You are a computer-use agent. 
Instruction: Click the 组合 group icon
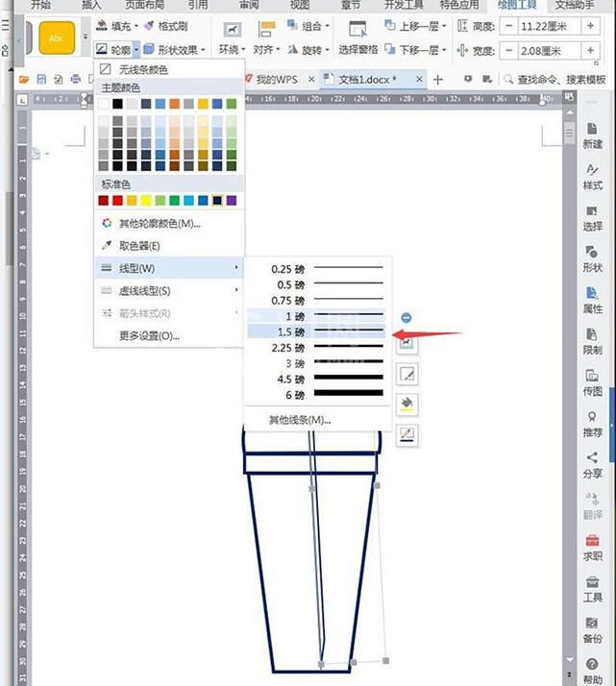292,25
